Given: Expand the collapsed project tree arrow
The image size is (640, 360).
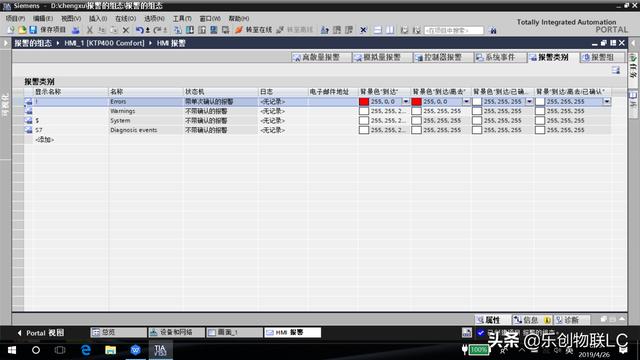Looking at the screenshot, I should point(5,43).
